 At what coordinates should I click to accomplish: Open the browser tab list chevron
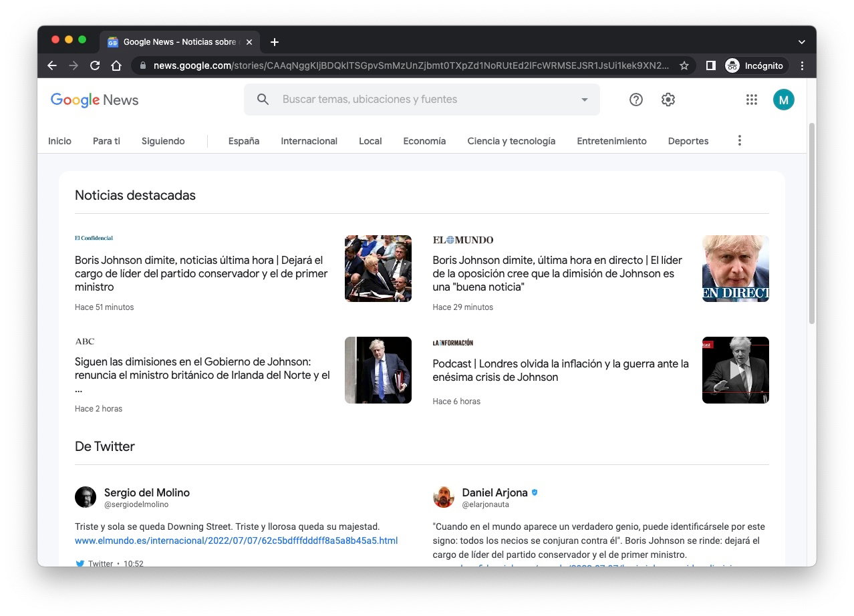pos(801,41)
